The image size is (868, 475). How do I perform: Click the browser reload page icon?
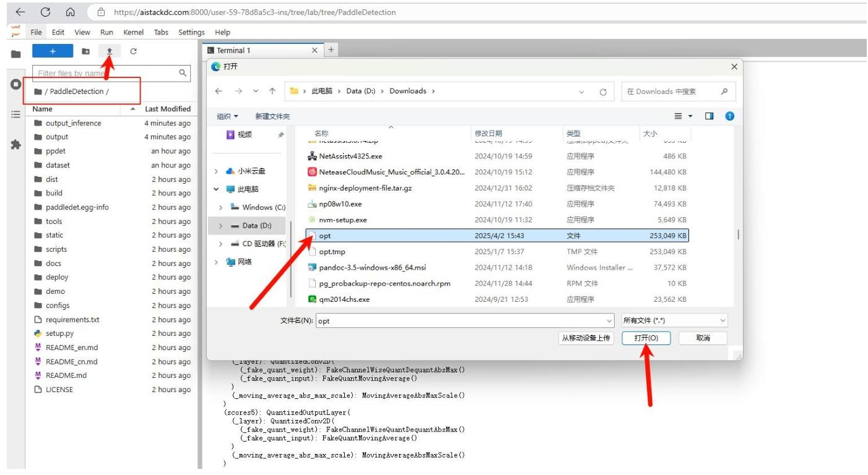45,12
